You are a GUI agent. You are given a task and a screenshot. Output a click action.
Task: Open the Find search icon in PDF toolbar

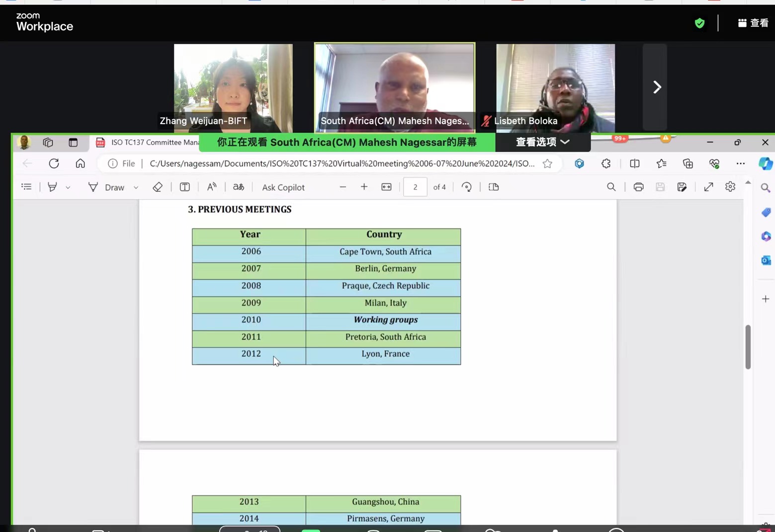click(x=611, y=187)
